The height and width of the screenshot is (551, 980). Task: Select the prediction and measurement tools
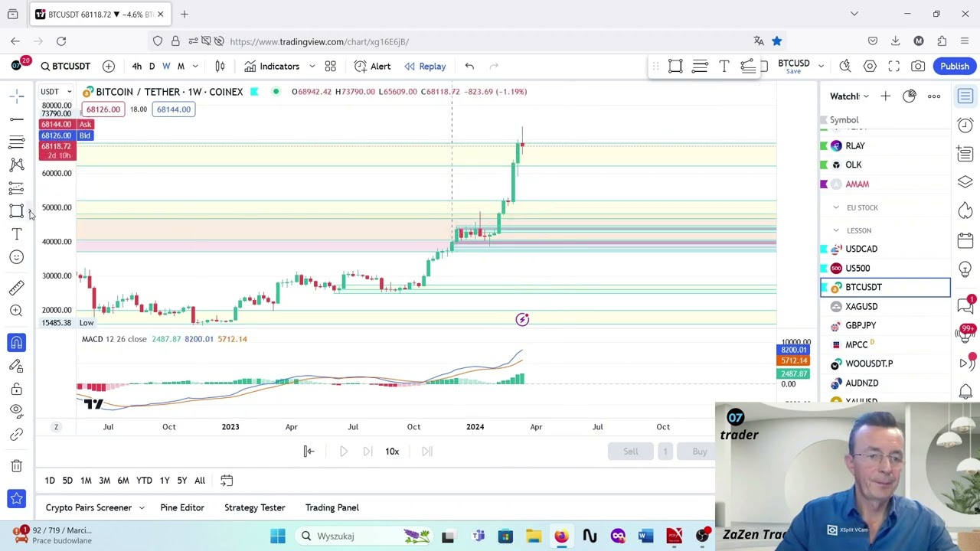click(x=16, y=187)
